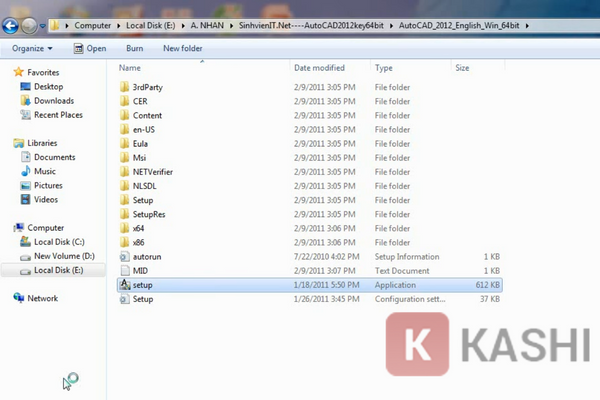Go back using the Back arrow button
This screenshot has height=400, width=600.
10,26
